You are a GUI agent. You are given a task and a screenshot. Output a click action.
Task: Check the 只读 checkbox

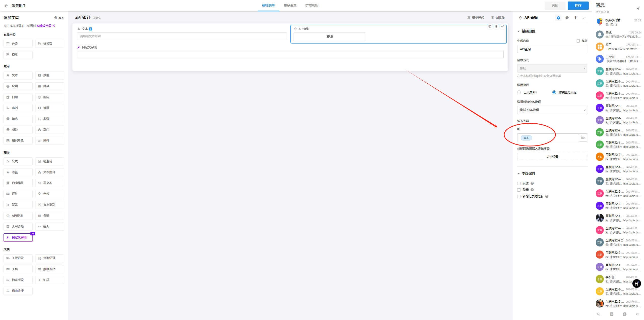click(x=519, y=184)
